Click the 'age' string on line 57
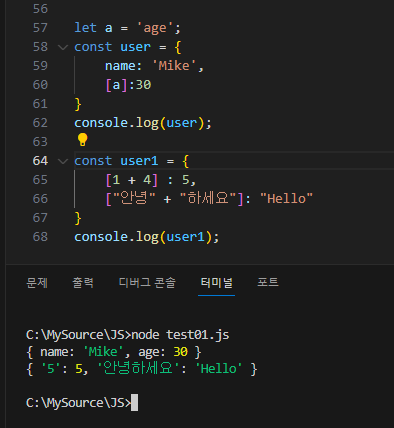394x428 pixels. [x=155, y=28]
